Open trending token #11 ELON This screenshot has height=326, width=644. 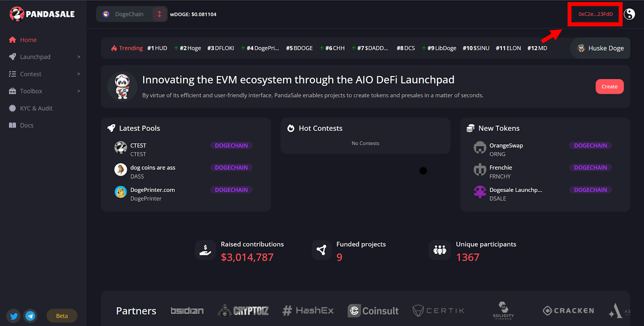pos(508,48)
